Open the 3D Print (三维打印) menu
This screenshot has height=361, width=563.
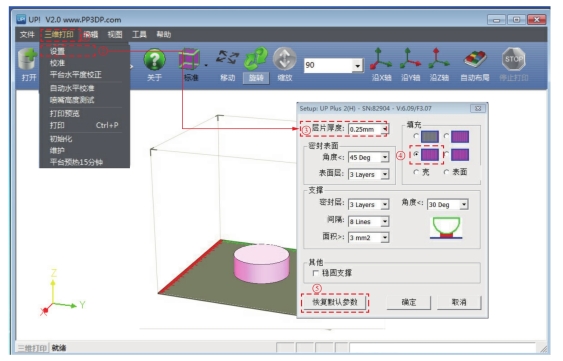59,35
